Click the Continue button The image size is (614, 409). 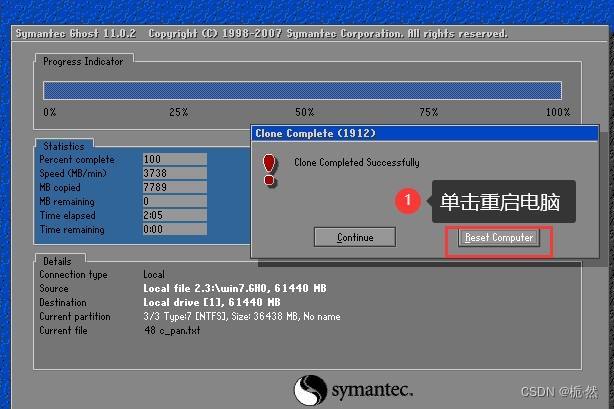(x=355, y=237)
